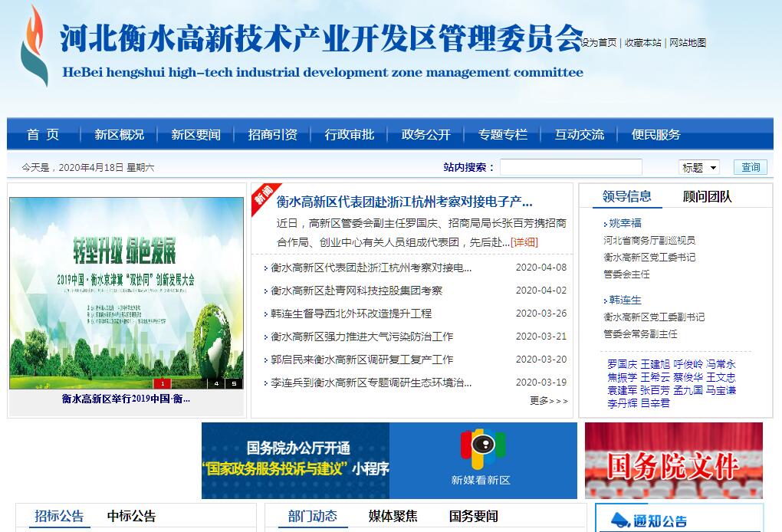Click 更多>>> to view more news
The width and height of the screenshot is (782, 532).
point(548,400)
